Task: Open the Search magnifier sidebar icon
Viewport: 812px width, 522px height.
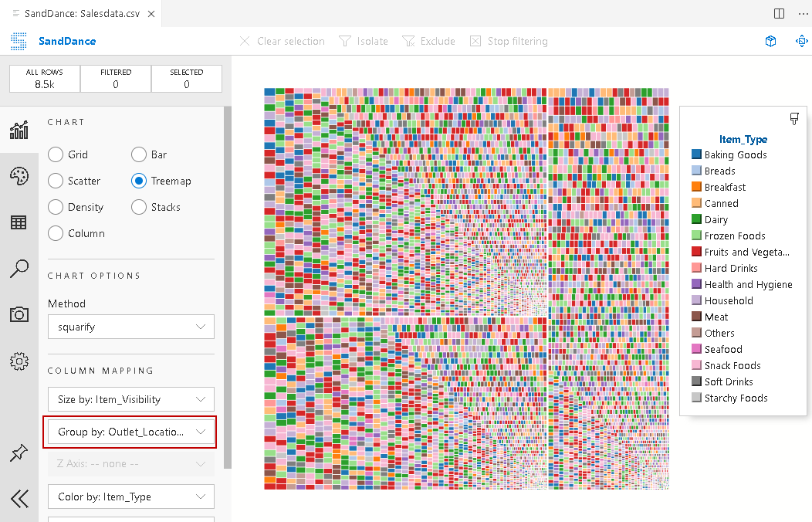Action: coord(19,269)
